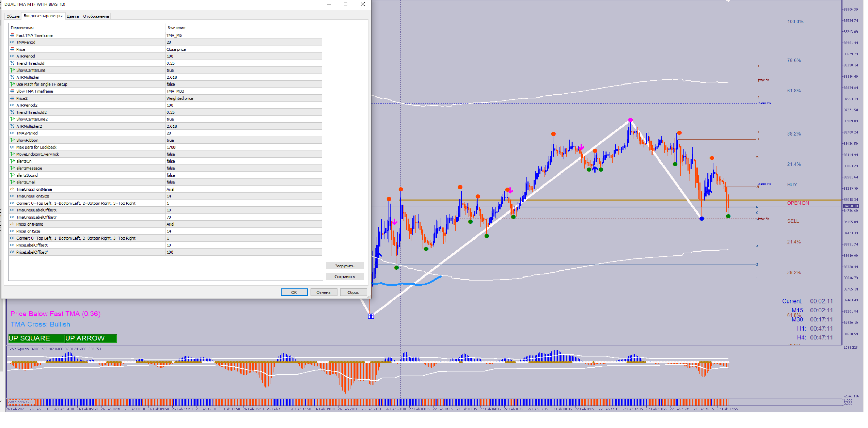Open the Price2 value Weighted price

pos(179,98)
